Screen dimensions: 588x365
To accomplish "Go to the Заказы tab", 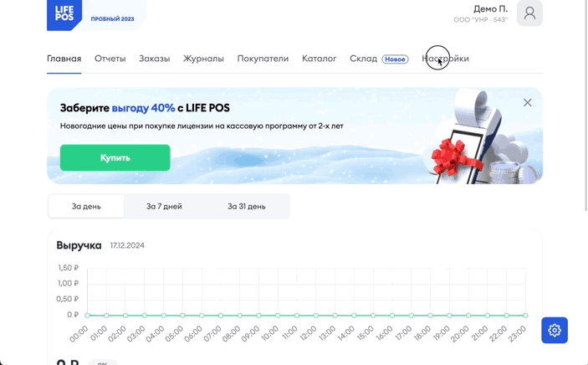I will coord(155,59).
